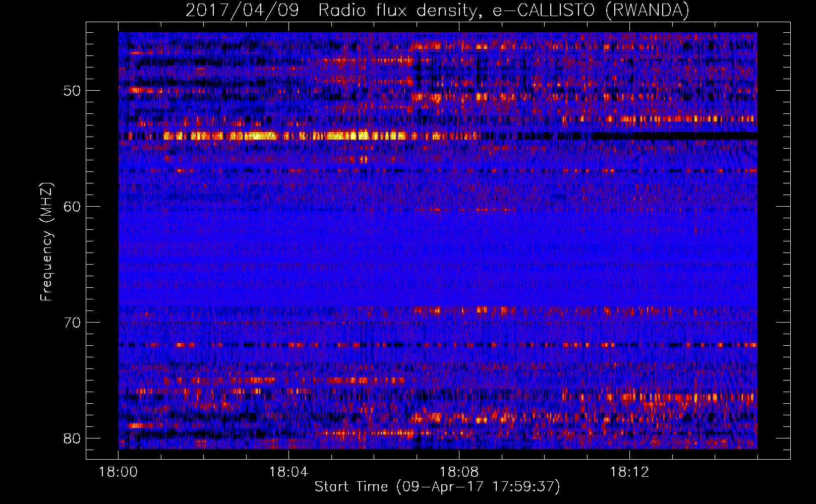The image size is (816, 504).
Task: Select the '50' frequency axis label
Action: [x=72, y=91]
